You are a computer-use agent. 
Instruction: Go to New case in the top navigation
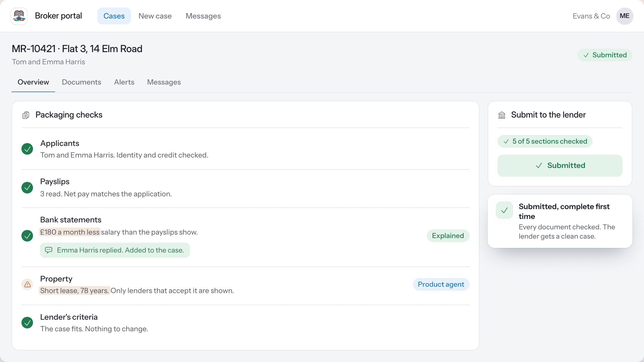pos(155,16)
